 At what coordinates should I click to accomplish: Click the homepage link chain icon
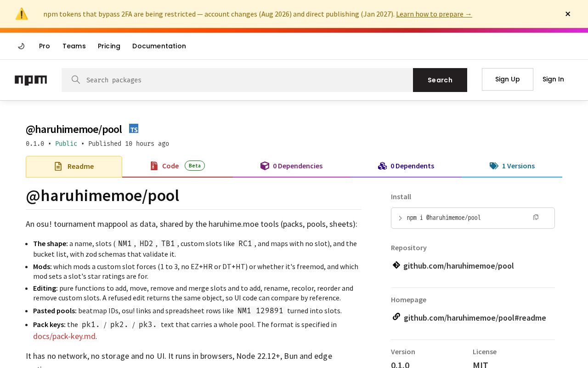[396, 317]
